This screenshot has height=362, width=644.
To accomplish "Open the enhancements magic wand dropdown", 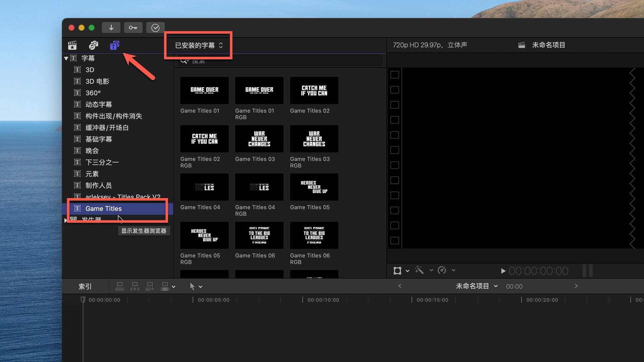I will click(x=431, y=270).
